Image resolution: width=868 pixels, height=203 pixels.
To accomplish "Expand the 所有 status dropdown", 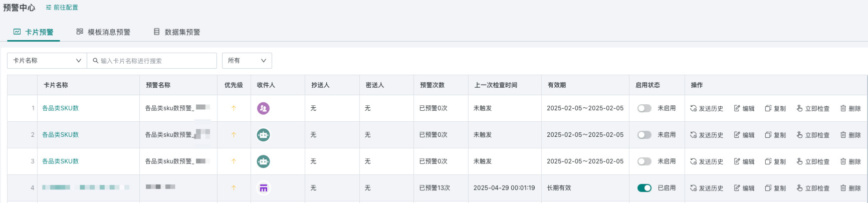I will pos(247,61).
